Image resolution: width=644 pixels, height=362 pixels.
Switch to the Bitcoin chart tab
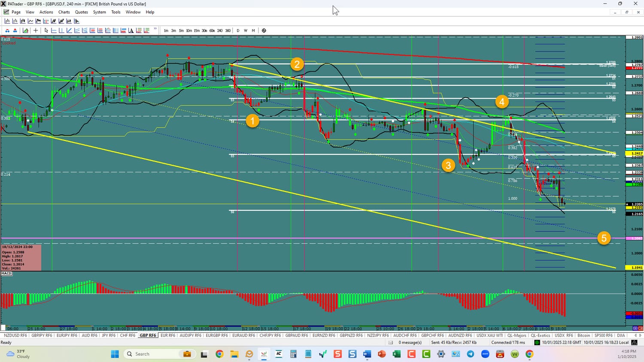583,335
